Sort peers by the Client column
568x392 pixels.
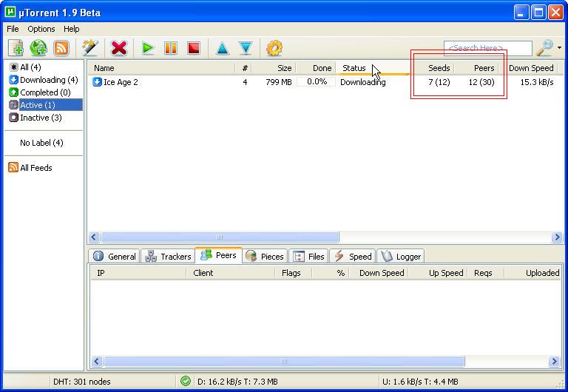[231, 273]
